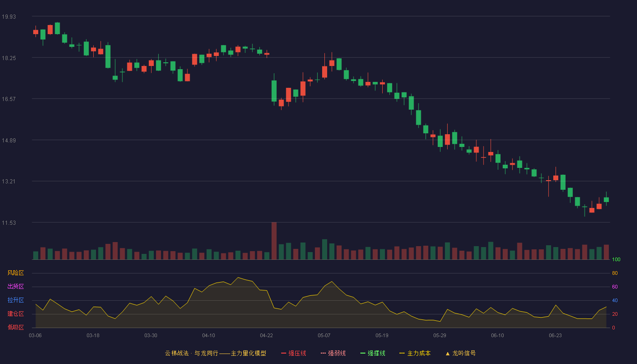Pick the 03-30 date label
The width and height of the screenshot is (637, 364).
click(x=151, y=335)
